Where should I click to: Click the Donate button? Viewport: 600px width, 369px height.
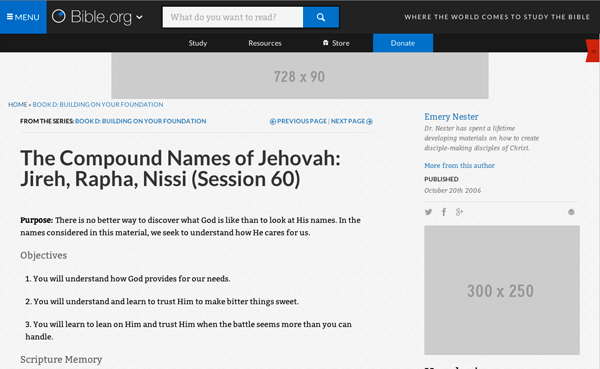tap(403, 43)
